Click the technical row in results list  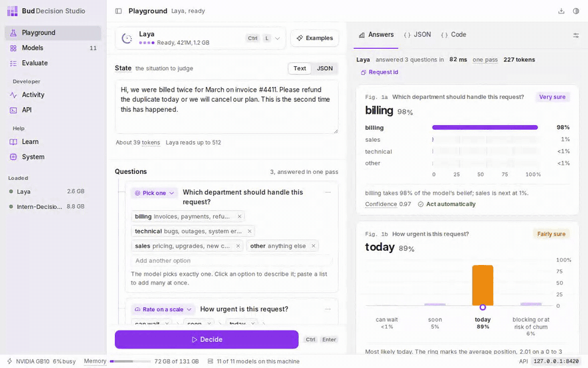pyautogui.click(x=467, y=152)
